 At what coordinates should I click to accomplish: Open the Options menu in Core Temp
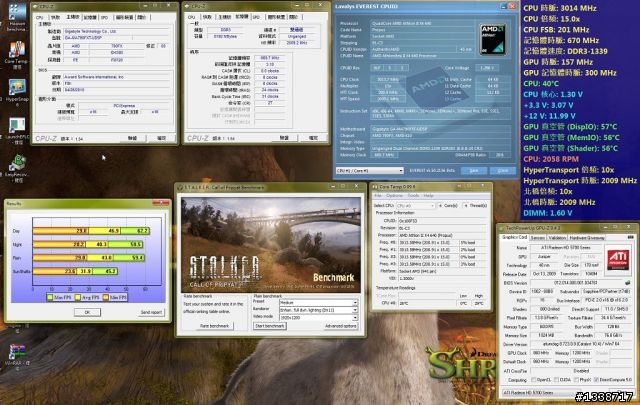pos(394,196)
